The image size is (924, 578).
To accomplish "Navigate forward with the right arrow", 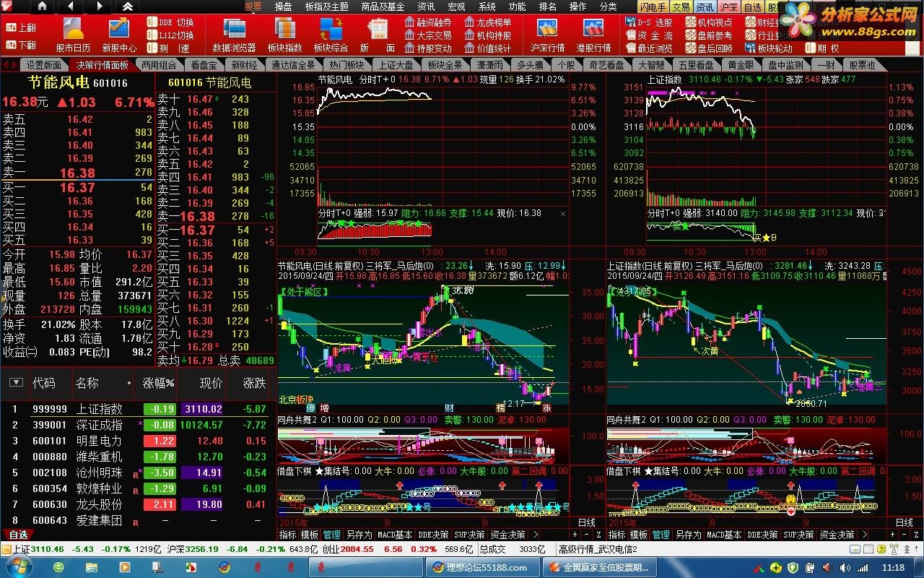I will click(x=98, y=7).
